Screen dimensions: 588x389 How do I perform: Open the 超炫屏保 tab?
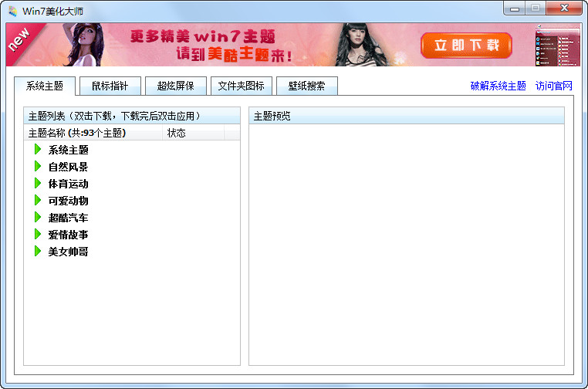[175, 86]
